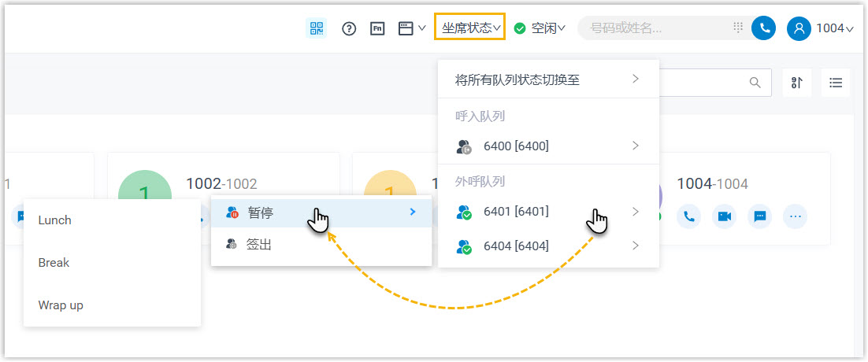Click the Fn function key icon
Image resolution: width=868 pixels, height=362 pixels.
(377, 28)
